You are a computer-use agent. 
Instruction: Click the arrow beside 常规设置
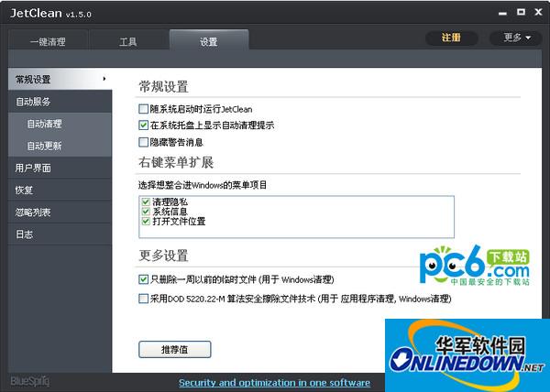click(104, 79)
